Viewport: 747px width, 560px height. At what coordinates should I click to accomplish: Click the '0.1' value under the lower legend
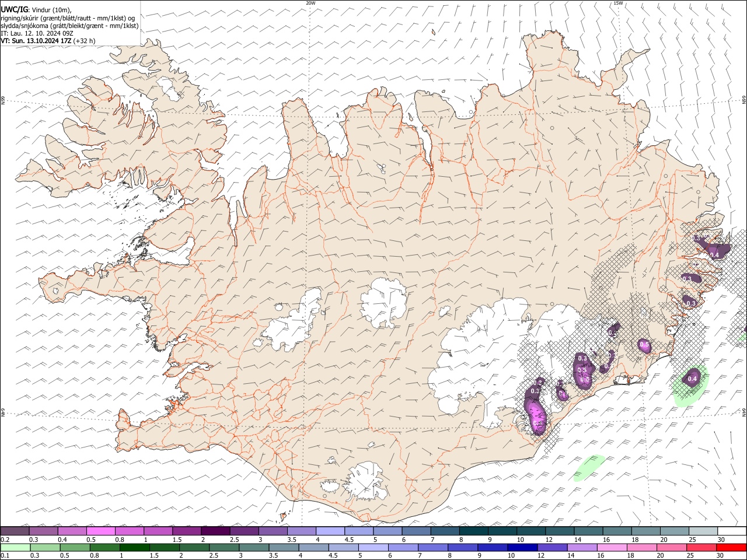[5, 556]
